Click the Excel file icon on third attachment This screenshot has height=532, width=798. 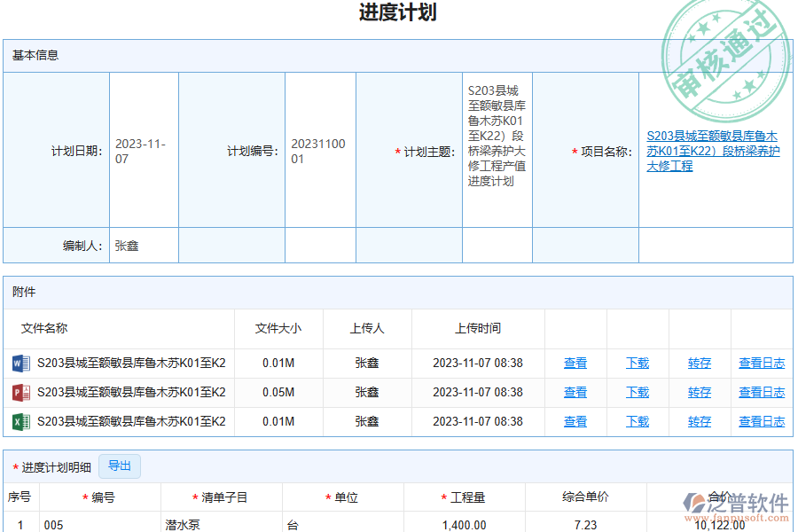20,421
